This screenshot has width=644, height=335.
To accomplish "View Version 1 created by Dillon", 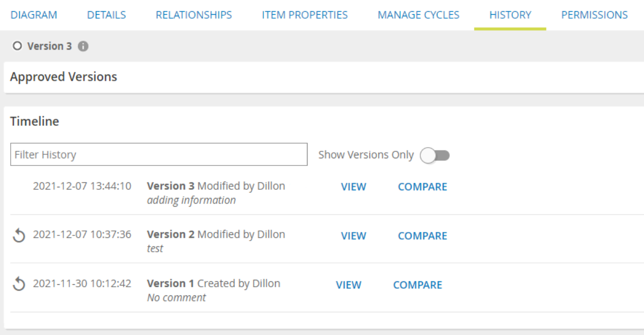I will pos(349,285).
